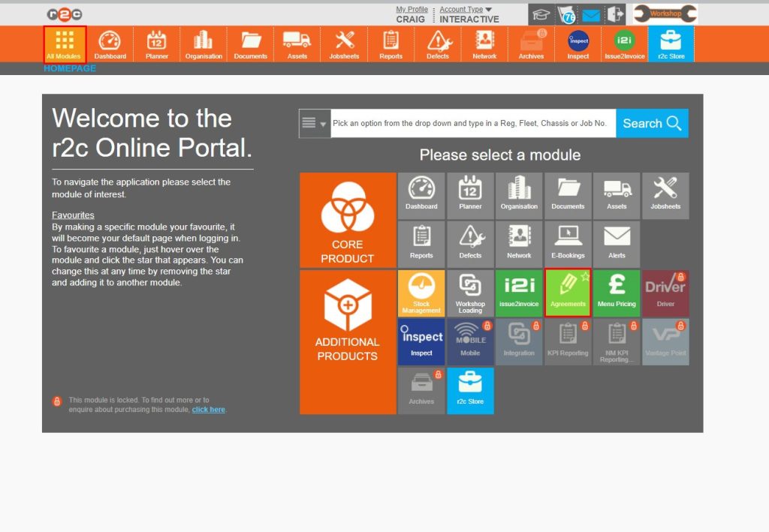Viewport: 769px width, 532px height.
Task: Open Defects from the orange top navigation bar
Action: [x=438, y=44]
